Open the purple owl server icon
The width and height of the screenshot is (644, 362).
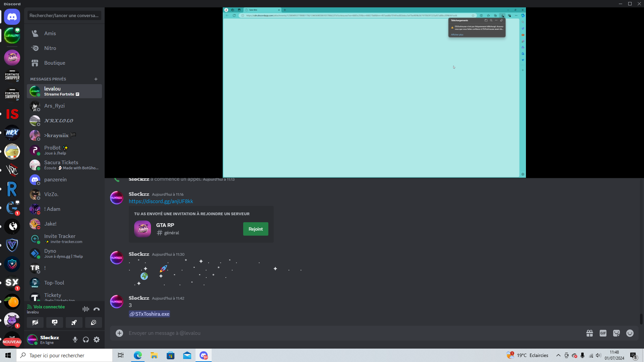point(12,320)
